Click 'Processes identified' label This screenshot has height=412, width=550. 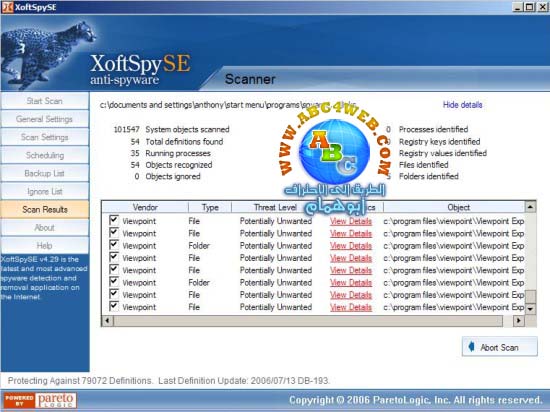click(433, 129)
